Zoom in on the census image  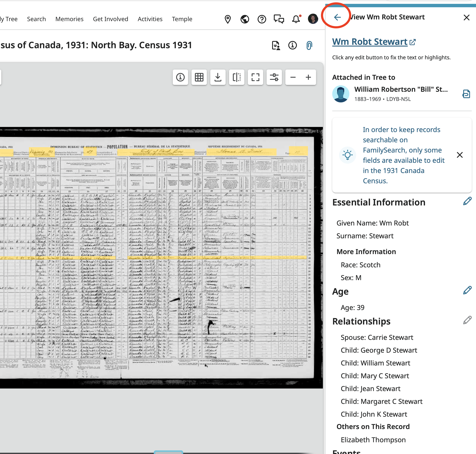coord(308,77)
